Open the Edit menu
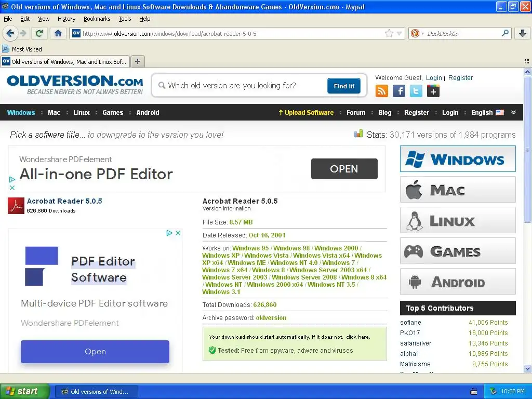Screen dimensions: 532x399 [25, 19]
